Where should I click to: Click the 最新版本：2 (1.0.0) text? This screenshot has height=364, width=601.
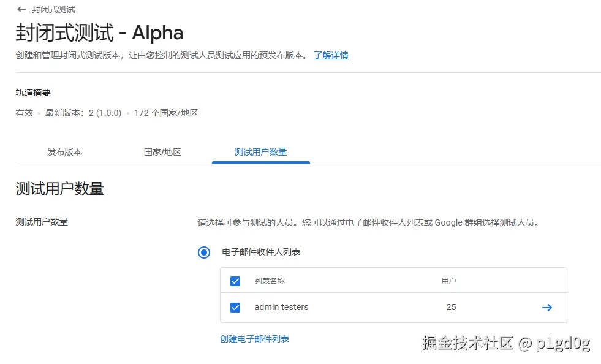point(83,113)
